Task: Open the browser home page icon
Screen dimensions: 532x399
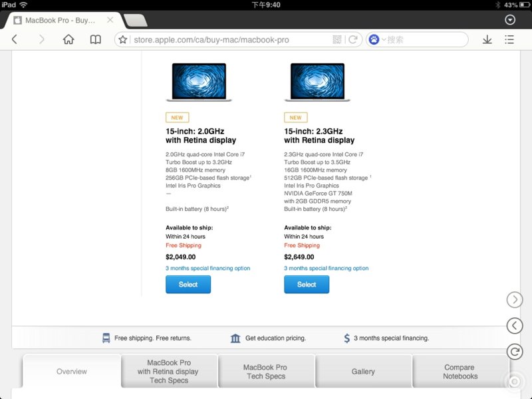Action: (68, 40)
